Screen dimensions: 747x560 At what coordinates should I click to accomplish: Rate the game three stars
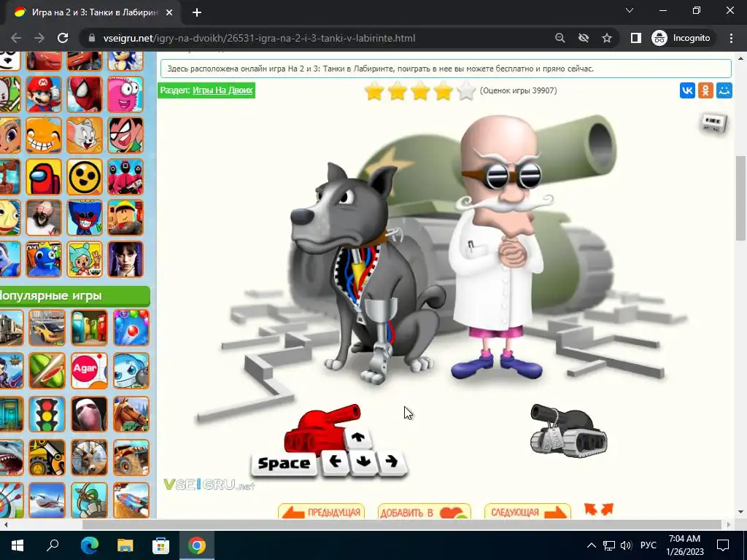(420, 90)
